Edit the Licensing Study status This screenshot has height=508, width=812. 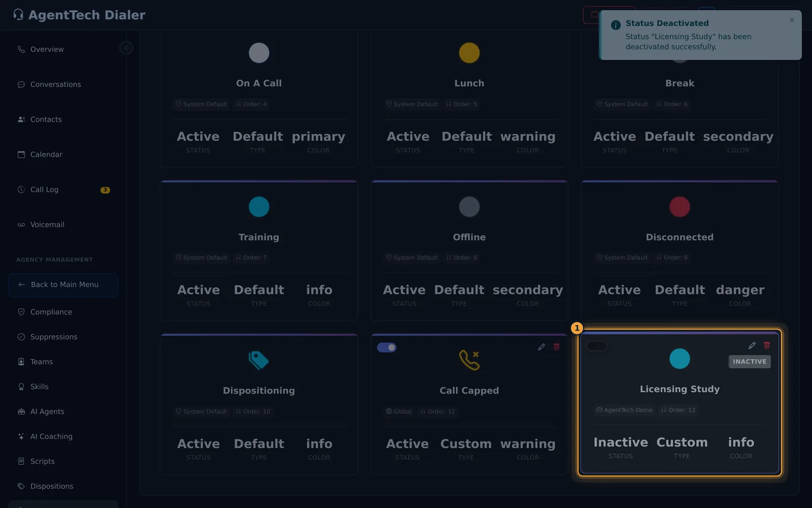tap(752, 345)
